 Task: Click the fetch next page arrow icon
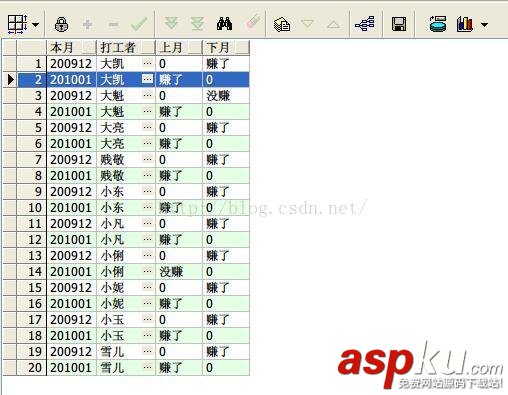click(172, 24)
